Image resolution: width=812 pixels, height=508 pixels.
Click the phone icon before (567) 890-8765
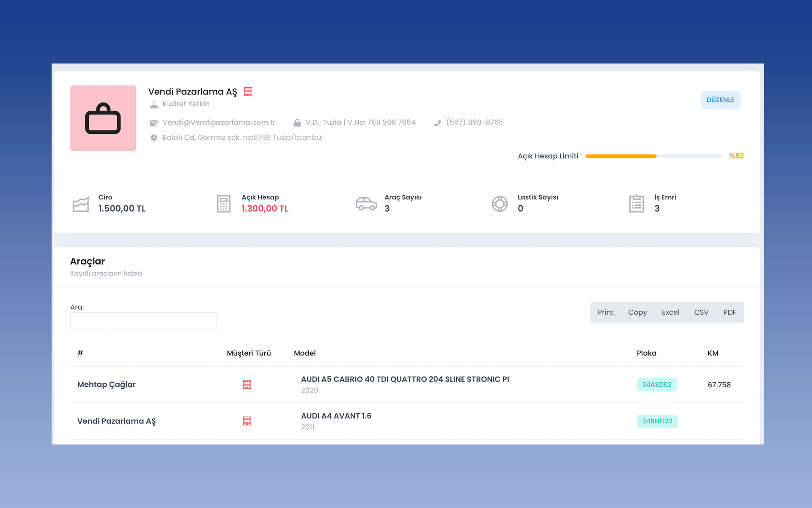[437, 123]
